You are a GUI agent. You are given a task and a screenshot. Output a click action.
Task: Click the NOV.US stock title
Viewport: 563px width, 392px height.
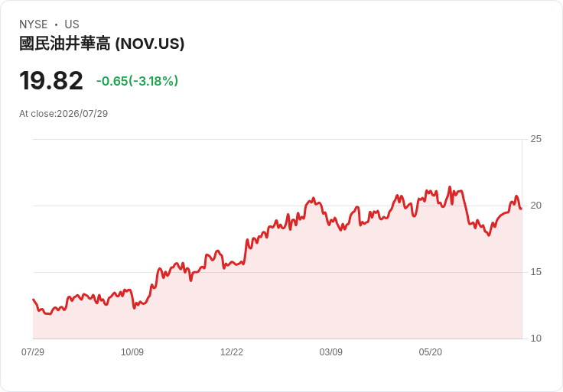coord(102,44)
